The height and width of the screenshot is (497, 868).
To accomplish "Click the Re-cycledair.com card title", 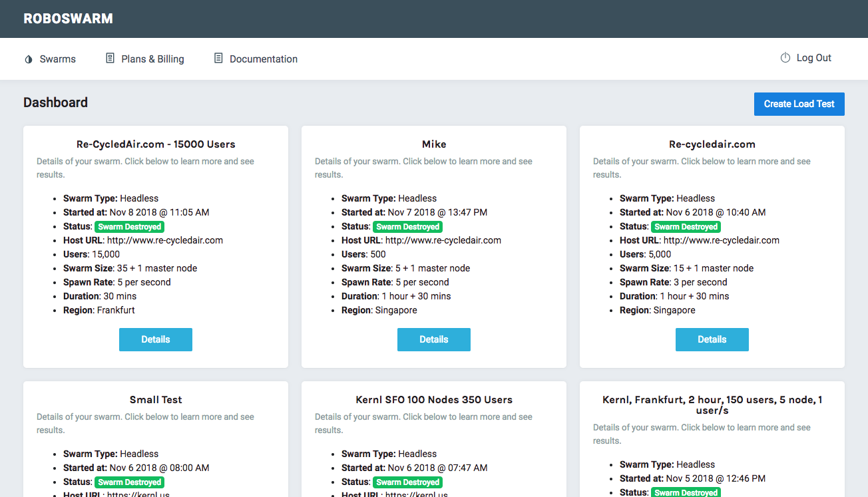I will click(x=712, y=144).
